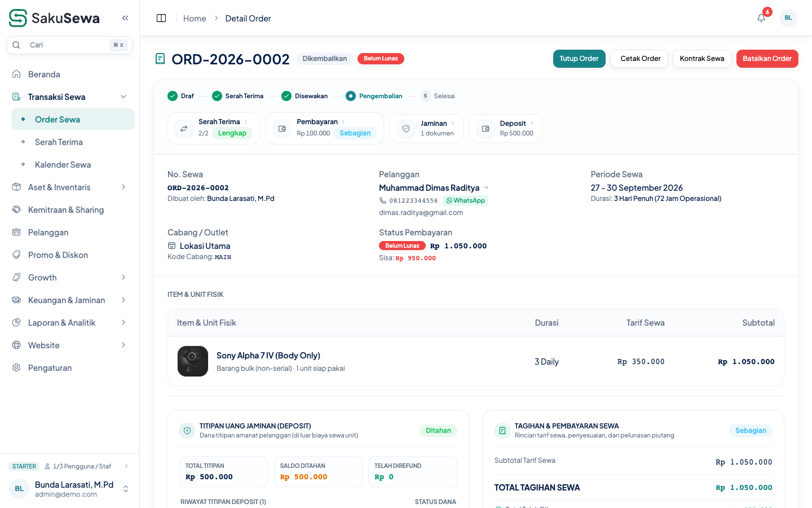Go to Beranda page
812x508 pixels.
pyautogui.click(x=70, y=74)
